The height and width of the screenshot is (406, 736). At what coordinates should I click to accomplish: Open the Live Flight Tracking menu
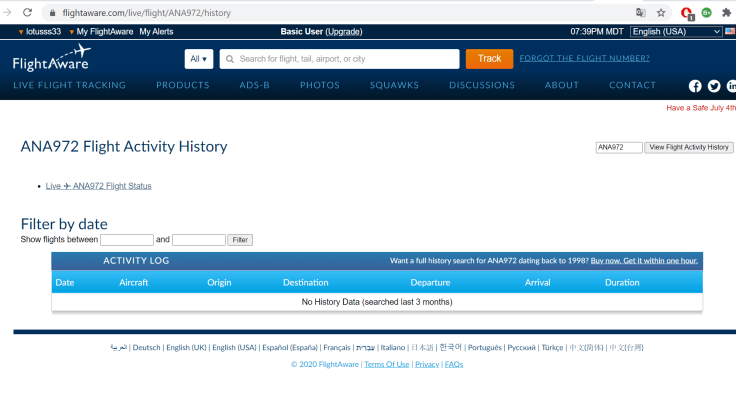69,85
